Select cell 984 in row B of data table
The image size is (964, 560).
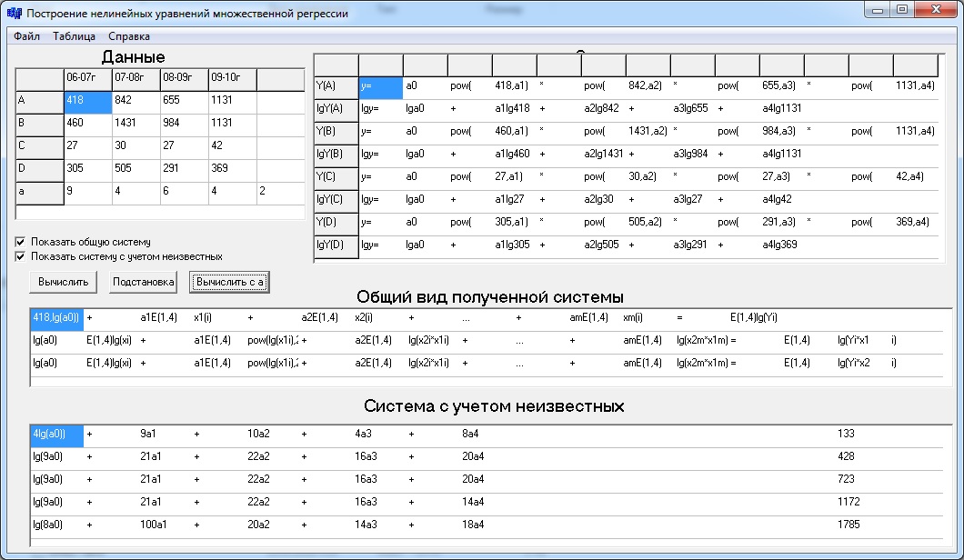click(185, 125)
